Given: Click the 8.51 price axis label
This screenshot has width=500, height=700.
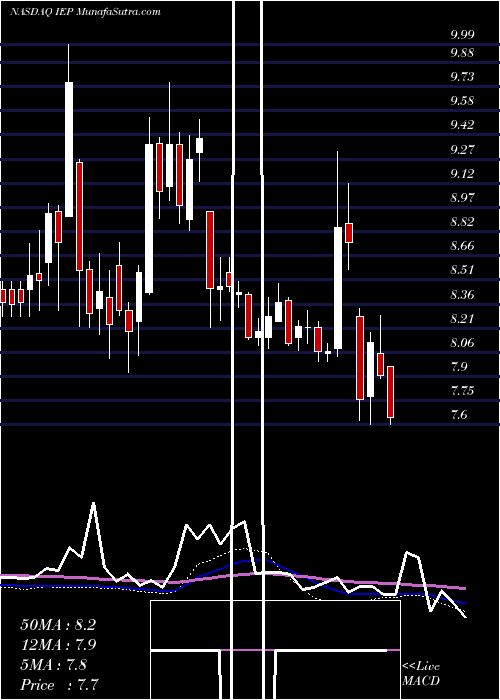Looking at the screenshot, I should coord(462,270).
